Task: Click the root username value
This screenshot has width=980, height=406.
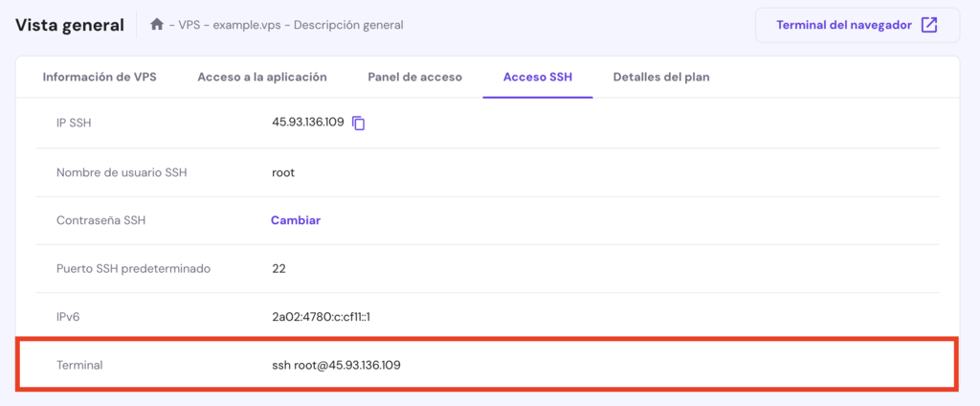Action: 283,172
